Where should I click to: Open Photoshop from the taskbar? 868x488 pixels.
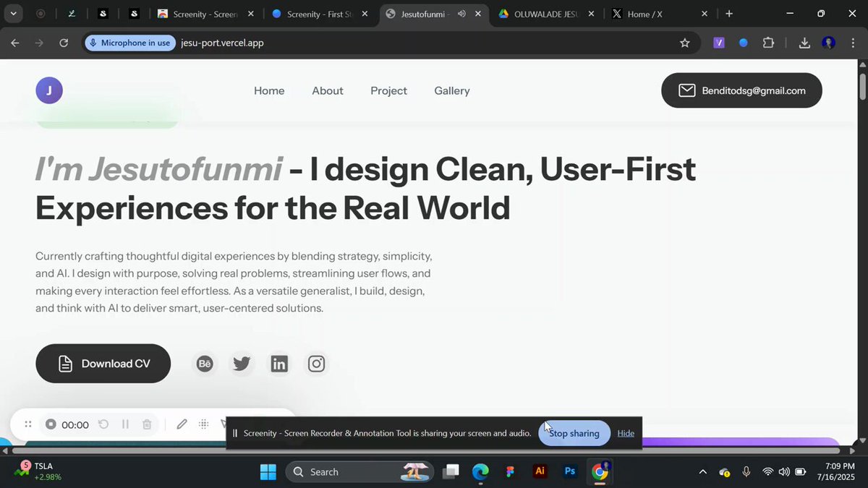click(x=570, y=471)
